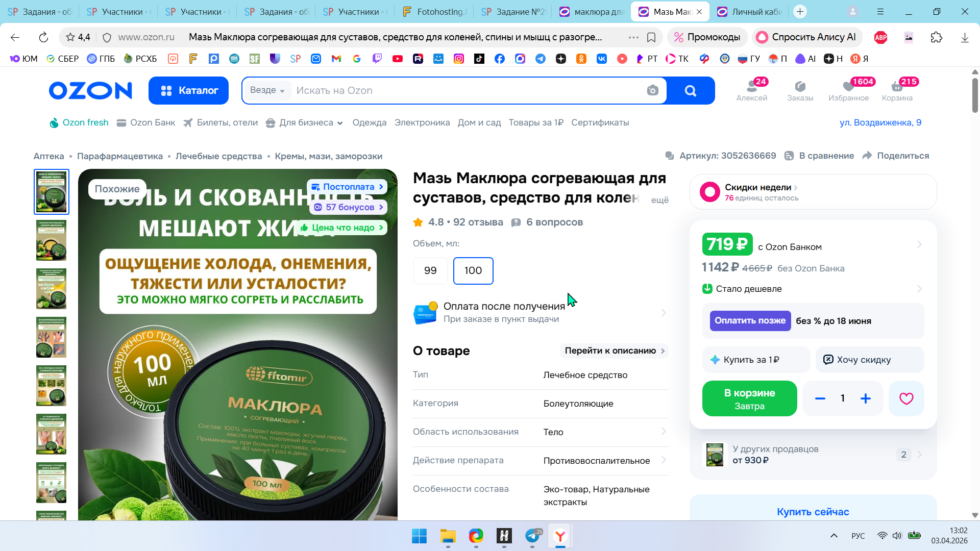Click the browser bookmark icon in address bar
Image resolution: width=980 pixels, height=551 pixels.
click(x=651, y=37)
